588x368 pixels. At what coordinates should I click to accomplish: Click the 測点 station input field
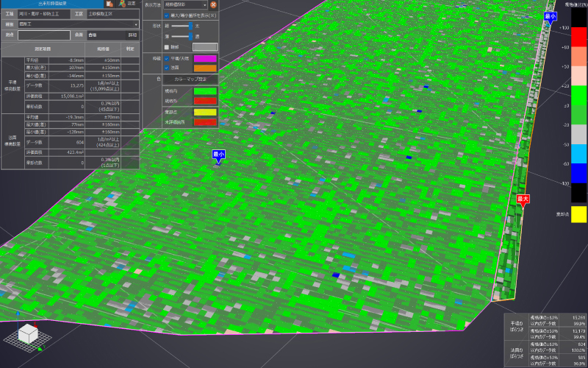[x=44, y=35]
